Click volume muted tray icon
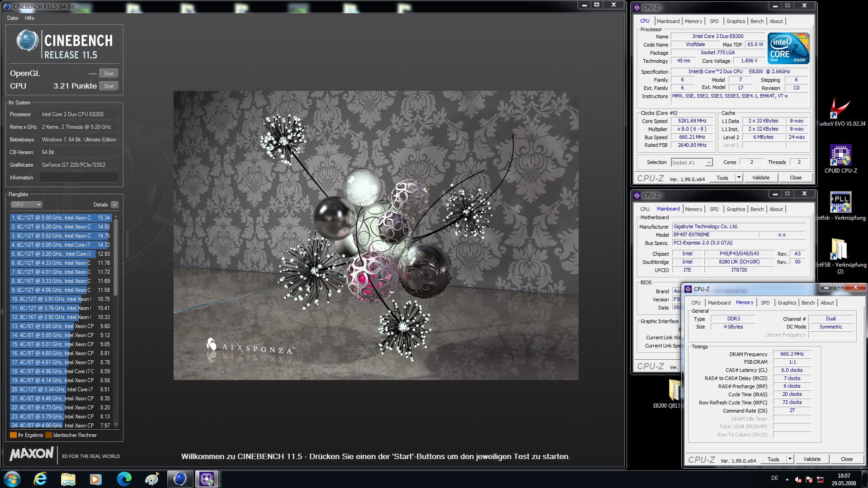The width and height of the screenshot is (868, 488). point(798,479)
